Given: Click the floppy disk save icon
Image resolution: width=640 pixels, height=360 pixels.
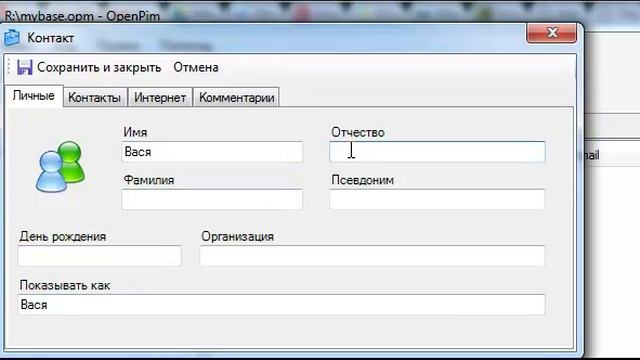Looking at the screenshot, I should [24, 67].
